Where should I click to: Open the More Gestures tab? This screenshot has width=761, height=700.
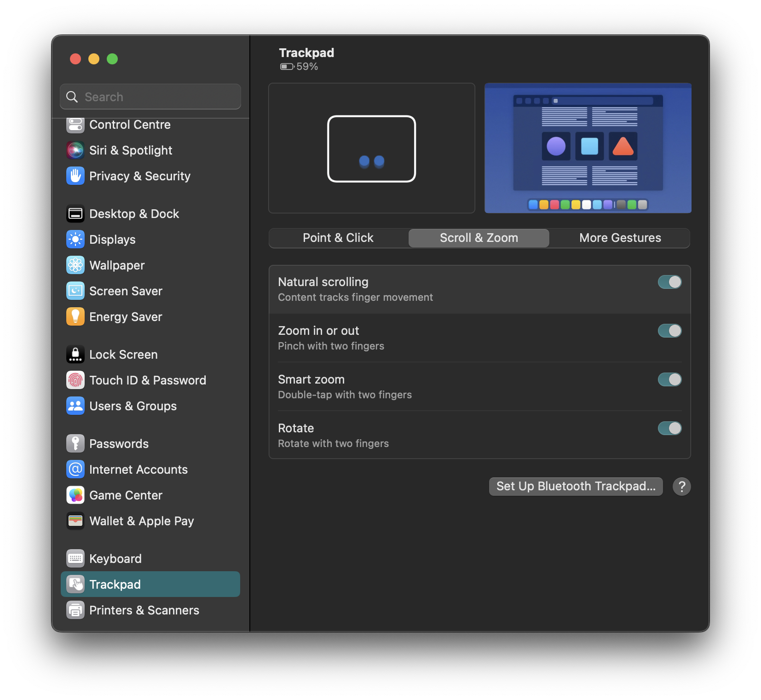click(620, 238)
